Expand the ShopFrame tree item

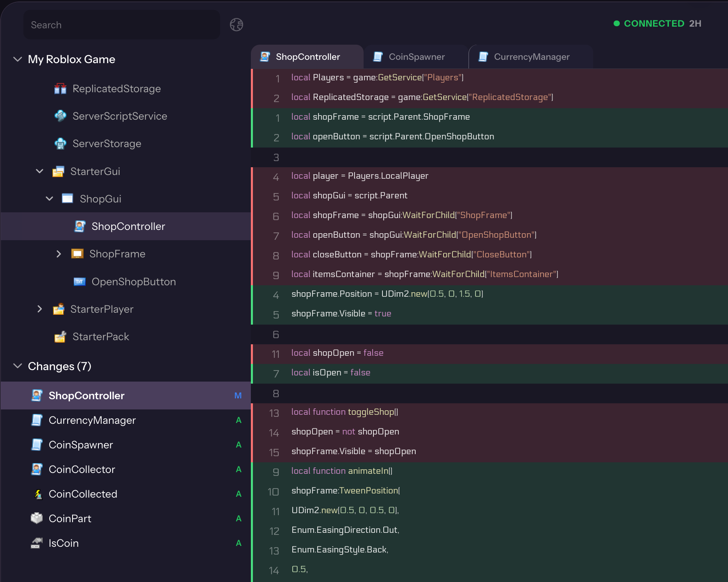click(x=59, y=254)
